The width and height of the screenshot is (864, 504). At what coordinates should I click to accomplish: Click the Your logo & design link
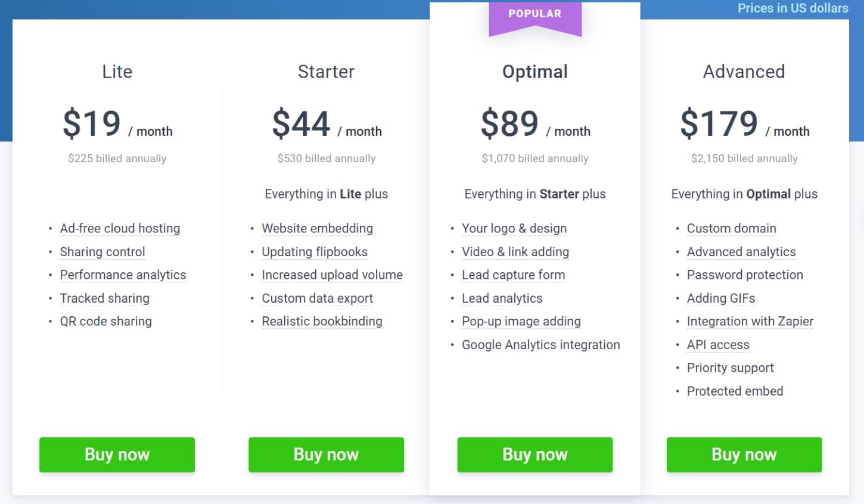click(x=514, y=228)
